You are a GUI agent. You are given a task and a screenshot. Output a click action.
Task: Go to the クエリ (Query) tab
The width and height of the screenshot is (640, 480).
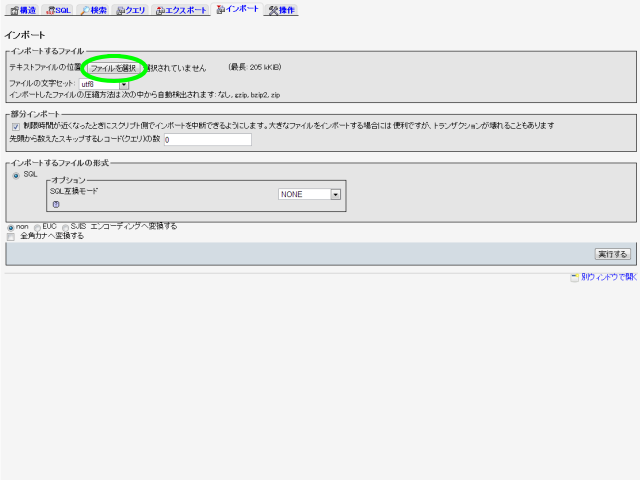131,10
